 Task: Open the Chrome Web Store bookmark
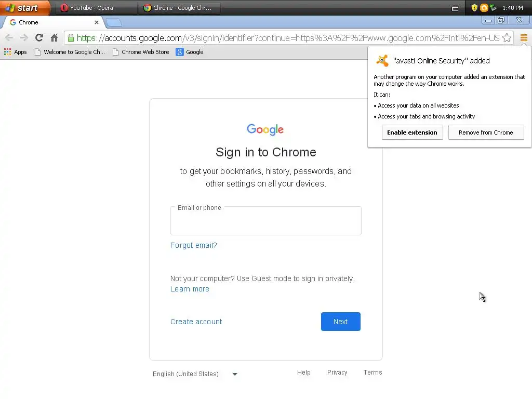point(141,52)
